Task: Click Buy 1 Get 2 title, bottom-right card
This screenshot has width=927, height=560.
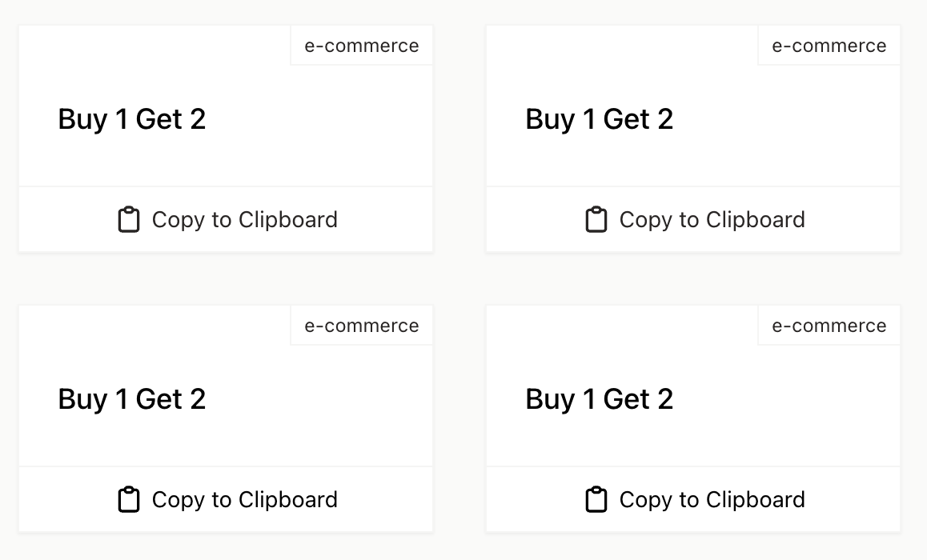Action: pyautogui.click(x=600, y=399)
